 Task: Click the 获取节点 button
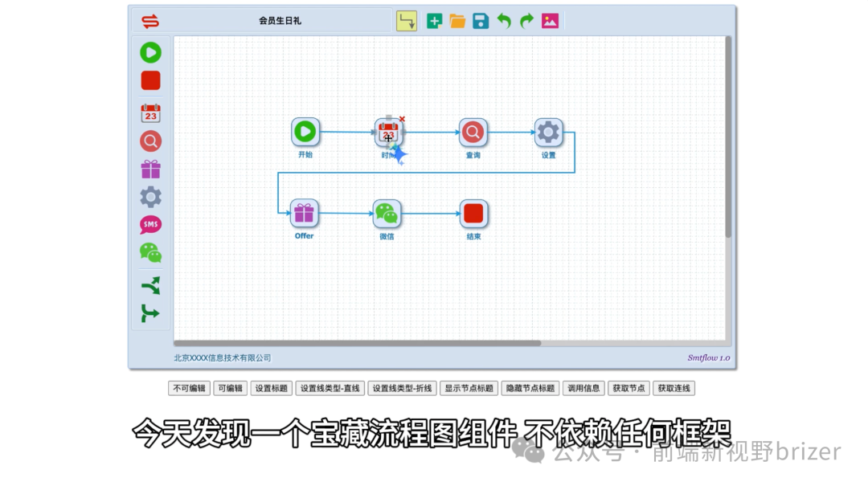(x=628, y=389)
